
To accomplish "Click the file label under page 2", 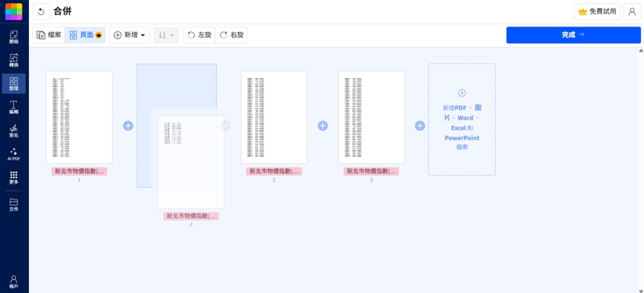I will (274, 171).
